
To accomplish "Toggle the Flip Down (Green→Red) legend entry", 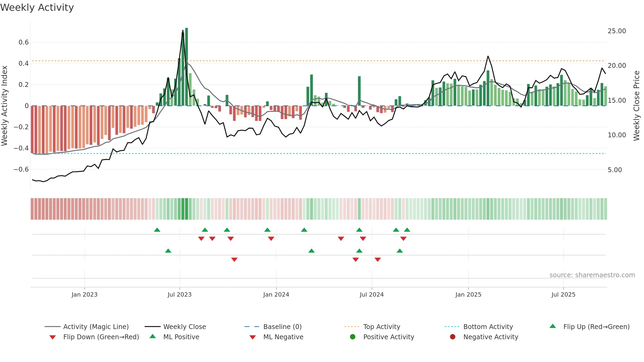I will pos(94,337).
